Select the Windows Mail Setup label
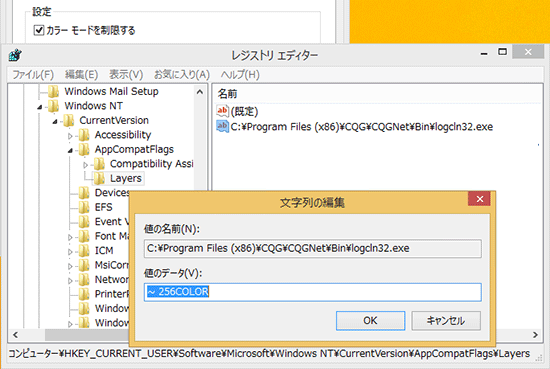Viewport: 550px width, 369px height. (112, 92)
